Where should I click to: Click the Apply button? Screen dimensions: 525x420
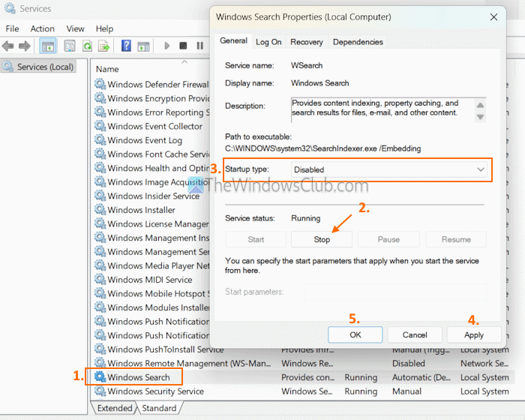[x=474, y=334]
